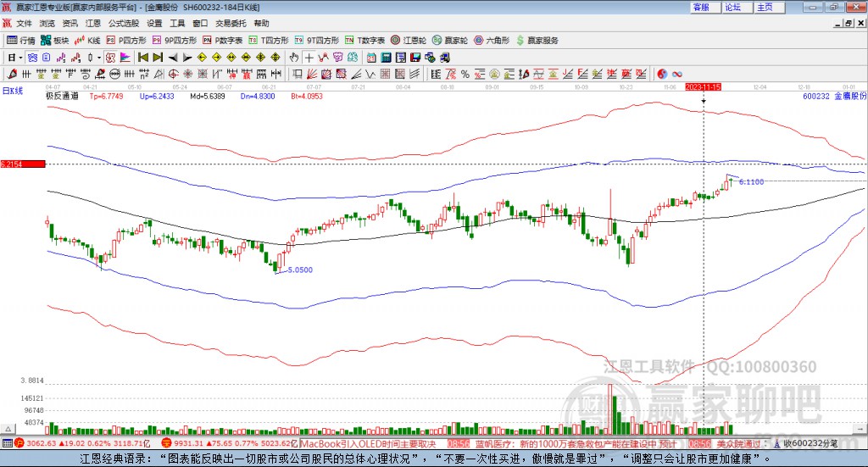Open the 9T四方形 tool

[x=317, y=41]
